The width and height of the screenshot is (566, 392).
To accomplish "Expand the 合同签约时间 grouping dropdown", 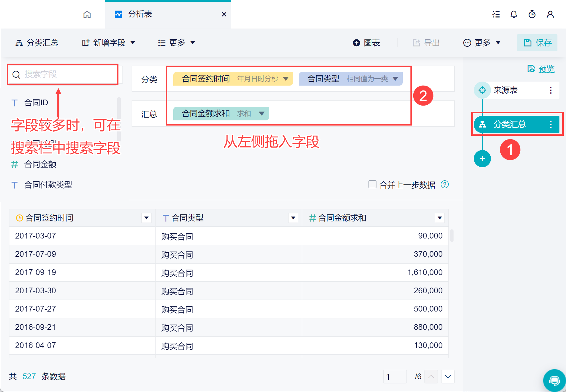I will click(286, 79).
